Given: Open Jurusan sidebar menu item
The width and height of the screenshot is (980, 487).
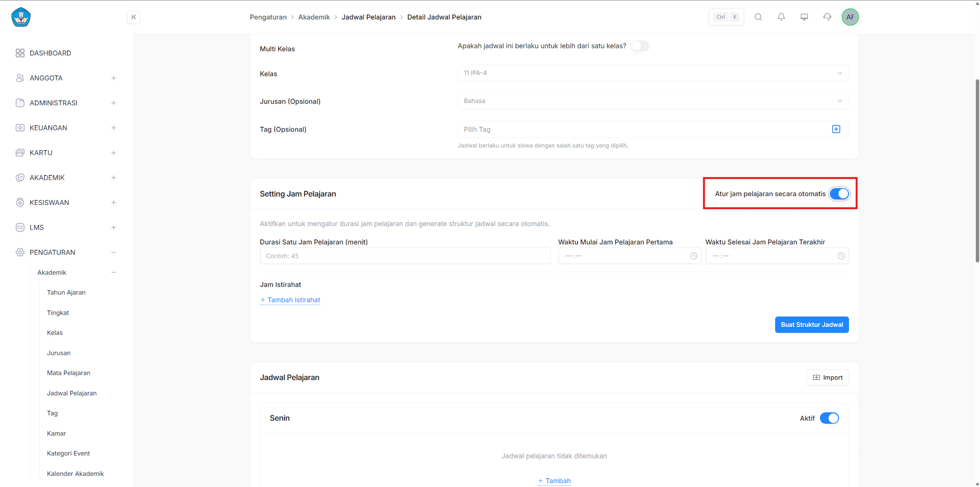Looking at the screenshot, I should click(59, 353).
